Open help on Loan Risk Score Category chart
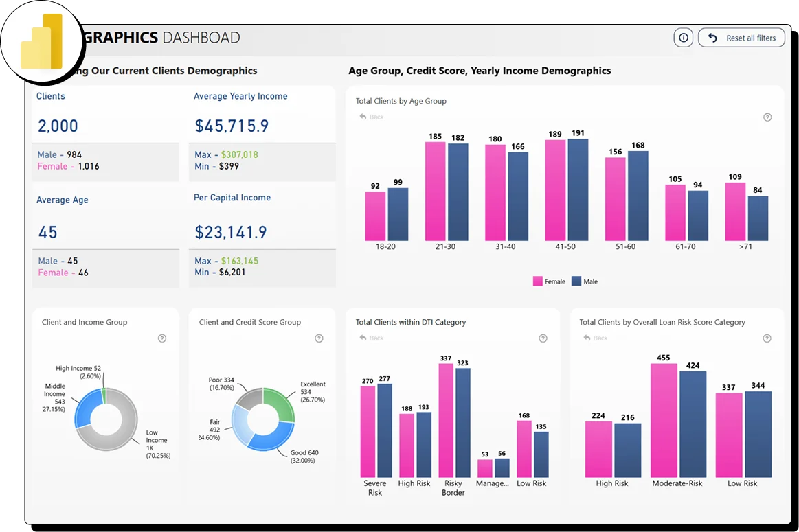Viewport: 799px width, 532px height. [x=767, y=338]
